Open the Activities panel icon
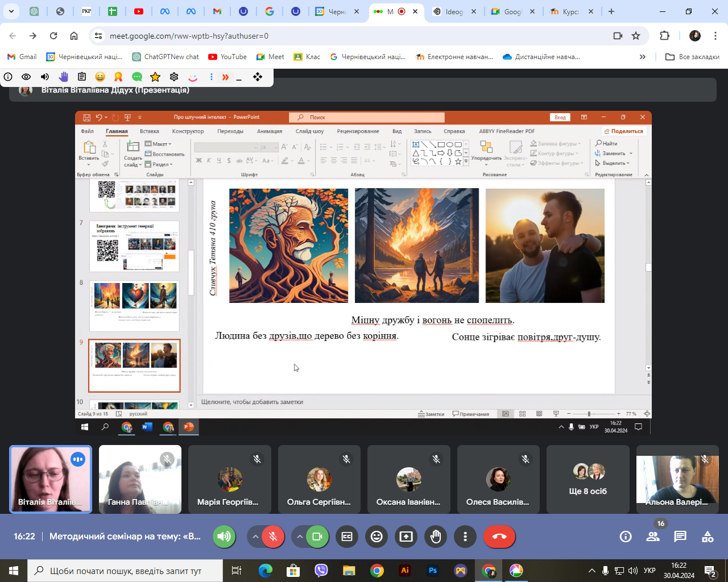Image resolution: width=728 pixels, height=582 pixels. coord(708,537)
